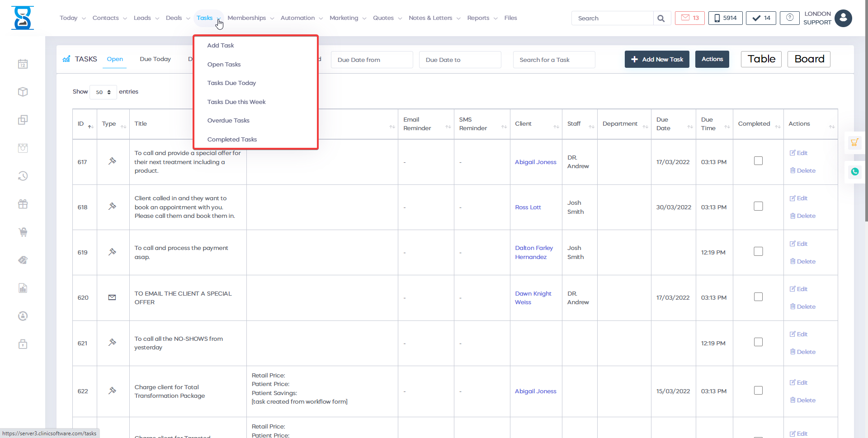
Task: Click the help question mark icon
Action: (x=789, y=18)
